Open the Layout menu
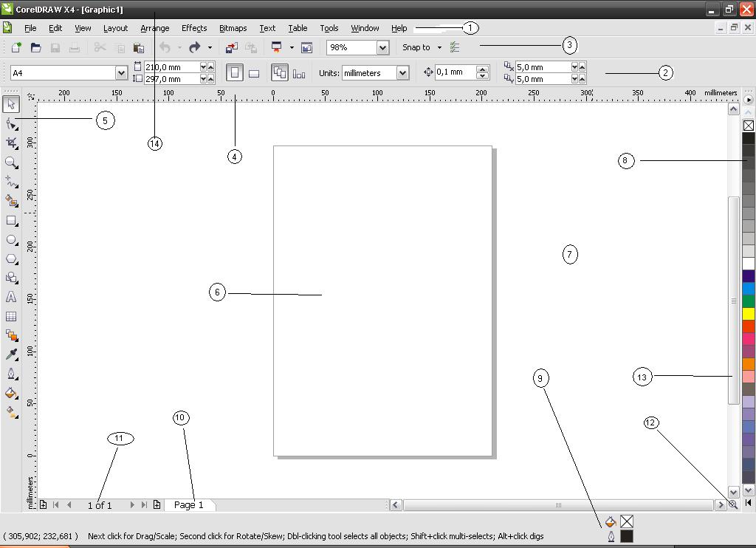The width and height of the screenshot is (756, 548). [116, 28]
